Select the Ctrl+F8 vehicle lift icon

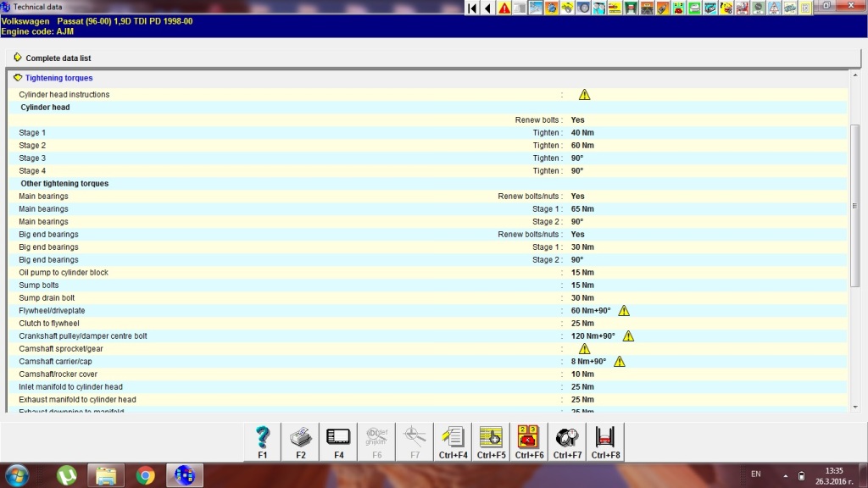[x=605, y=441]
